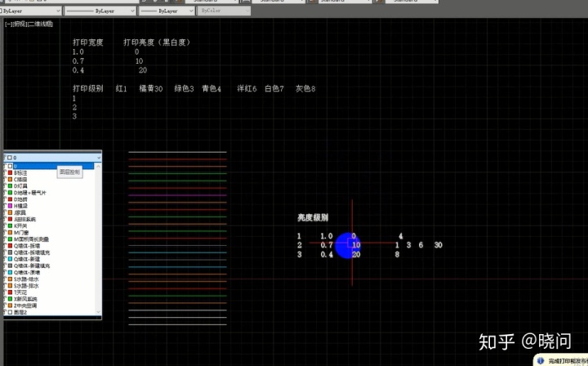The image size is (588, 366).
Task: Click the magenta color swatch of H横梁 layer
Action: pos(10,206)
